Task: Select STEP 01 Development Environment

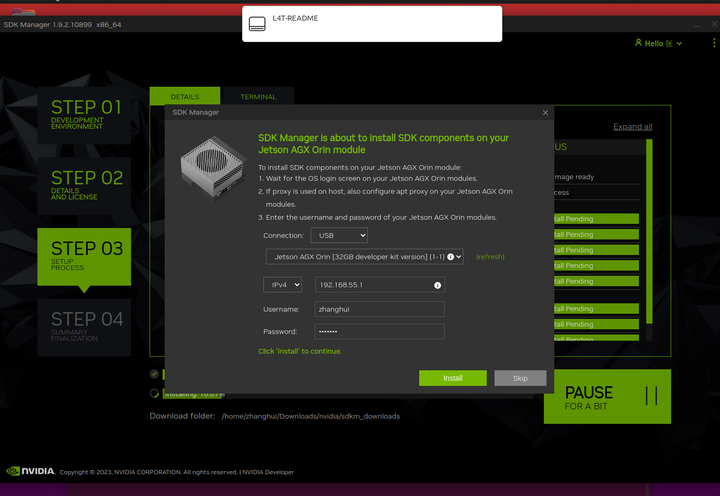Action: click(84, 115)
